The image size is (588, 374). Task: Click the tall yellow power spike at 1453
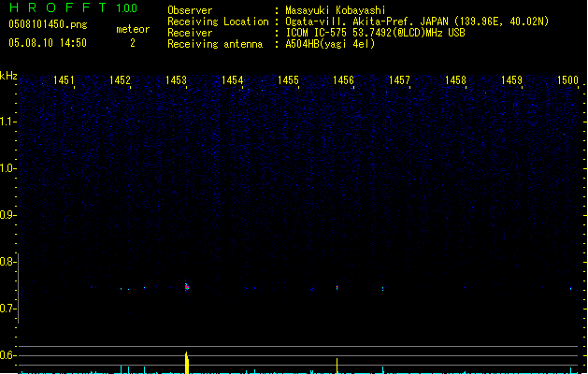click(187, 363)
